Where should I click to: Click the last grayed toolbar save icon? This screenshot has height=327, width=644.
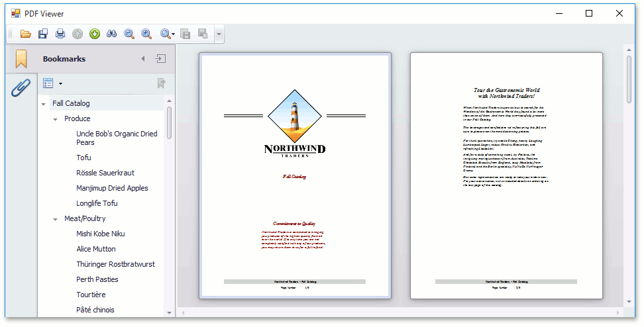[x=203, y=34]
